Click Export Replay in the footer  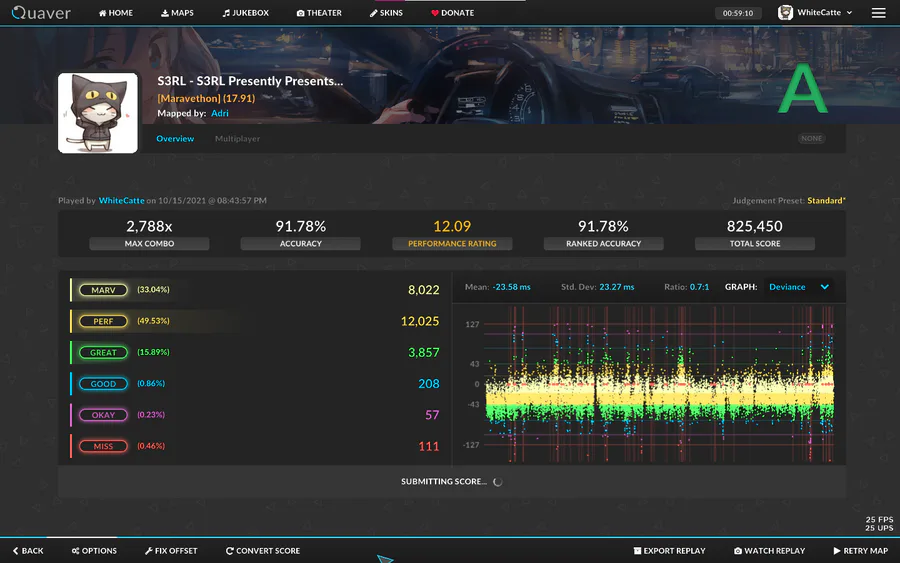(x=669, y=551)
